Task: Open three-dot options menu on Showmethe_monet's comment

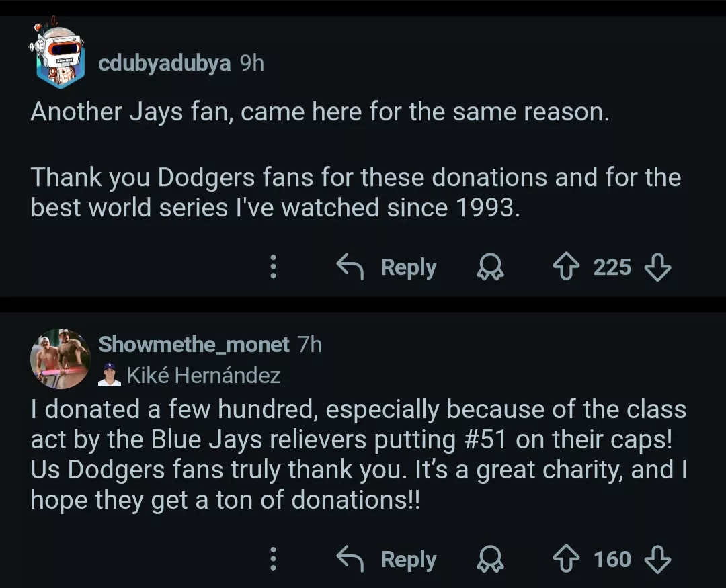Action: coord(273,559)
